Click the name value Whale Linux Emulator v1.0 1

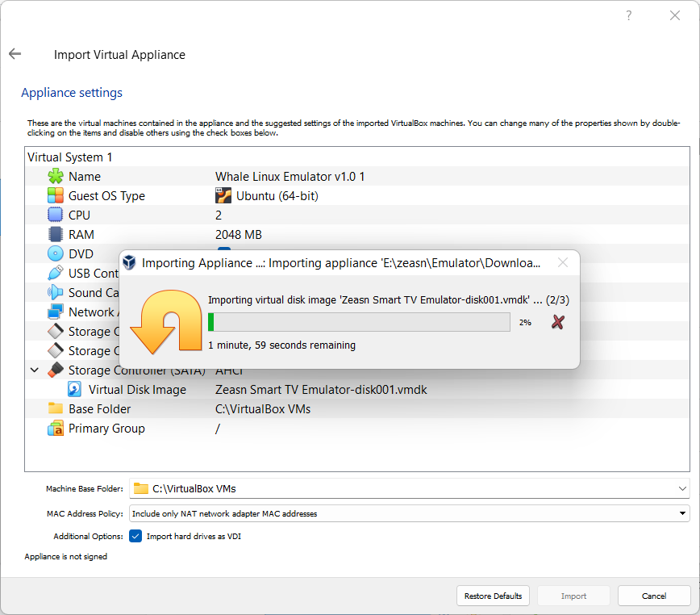pyautogui.click(x=290, y=177)
